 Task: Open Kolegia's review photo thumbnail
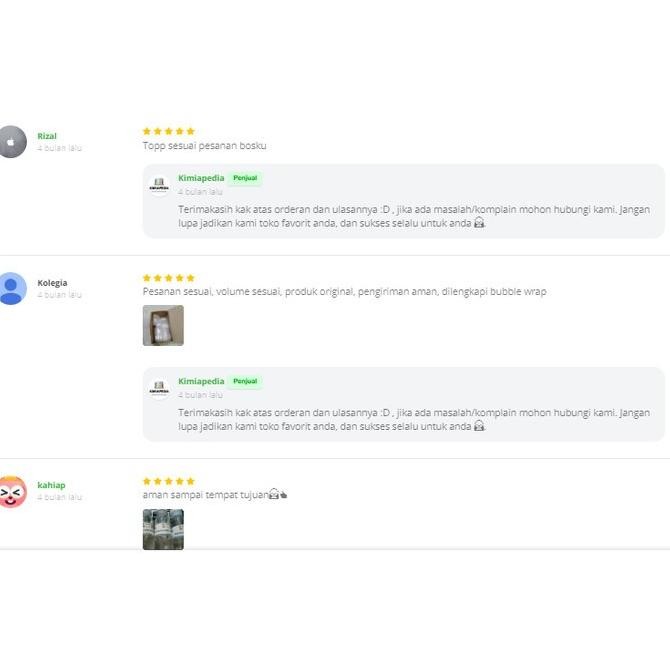coord(163,326)
